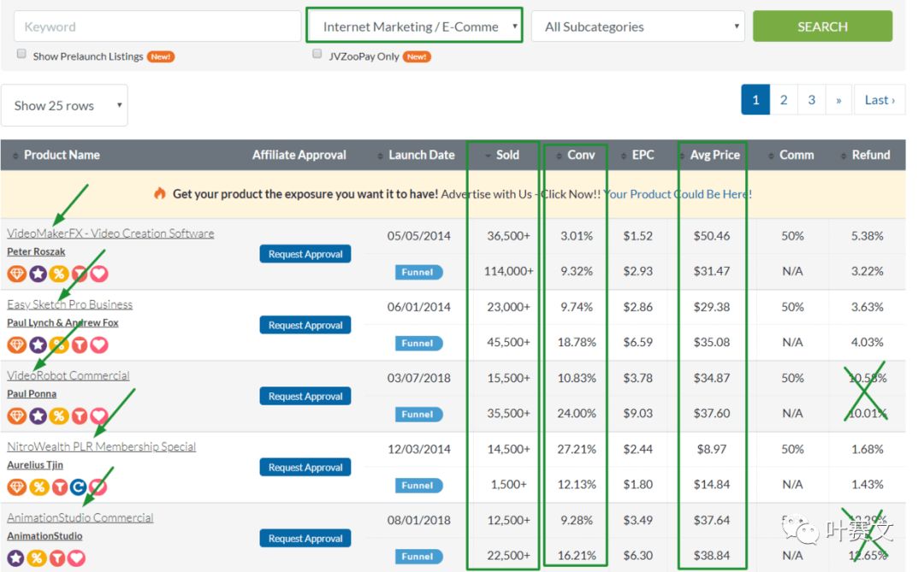Go to pagination page 2
This screenshot has height=572, width=924.
tap(784, 99)
